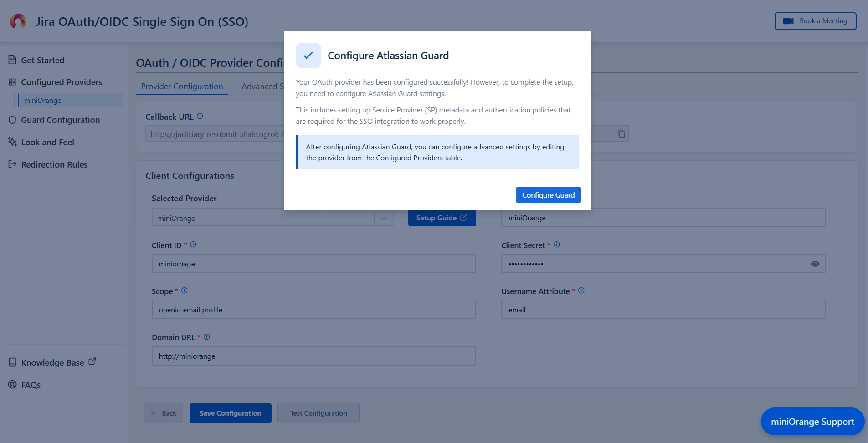Click the Get Started document icon
Image resolution: width=868 pixels, height=443 pixels.
point(12,60)
